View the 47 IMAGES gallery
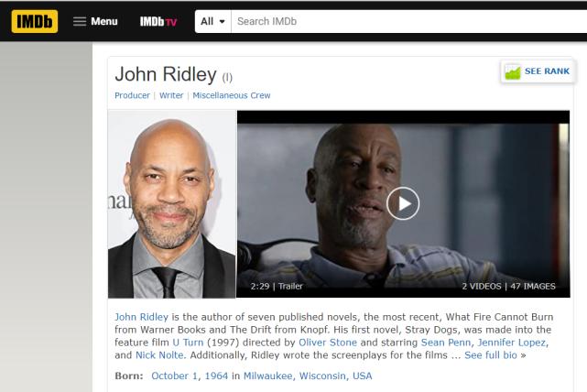The image size is (587, 392). coord(533,287)
